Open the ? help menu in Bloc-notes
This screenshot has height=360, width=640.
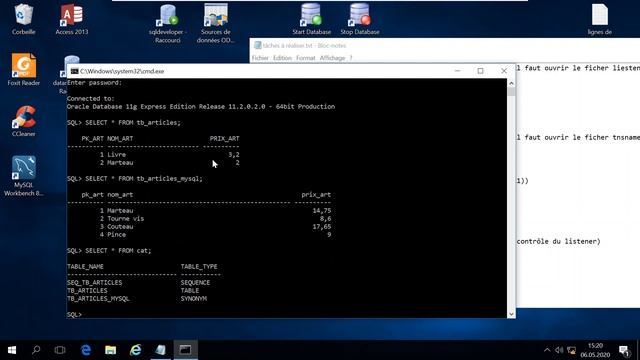351,58
